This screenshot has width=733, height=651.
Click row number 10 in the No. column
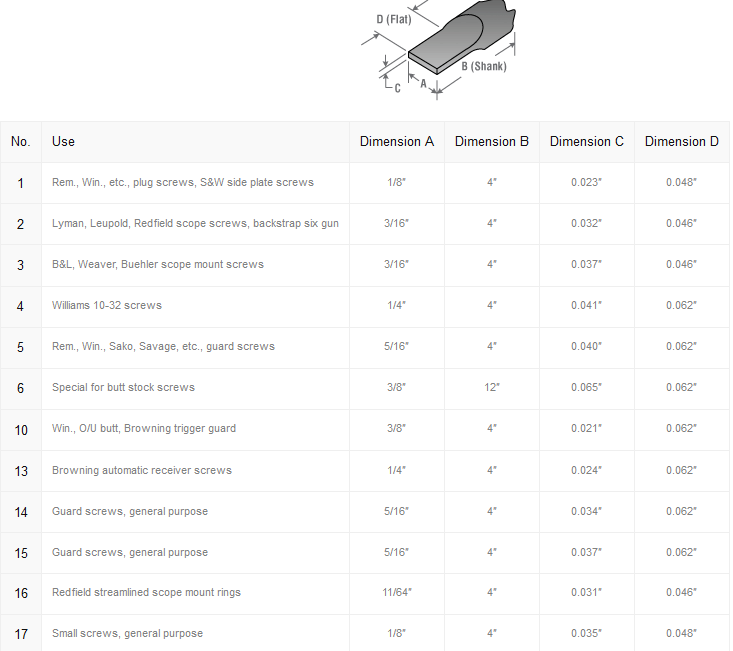pyautogui.click(x=21, y=428)
